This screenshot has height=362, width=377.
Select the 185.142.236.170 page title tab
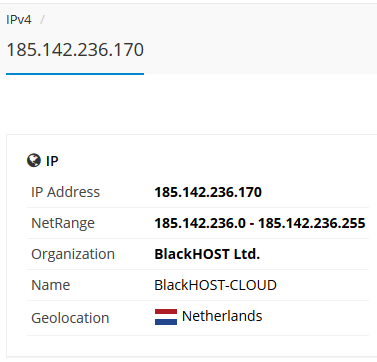[x=75, y=50]
